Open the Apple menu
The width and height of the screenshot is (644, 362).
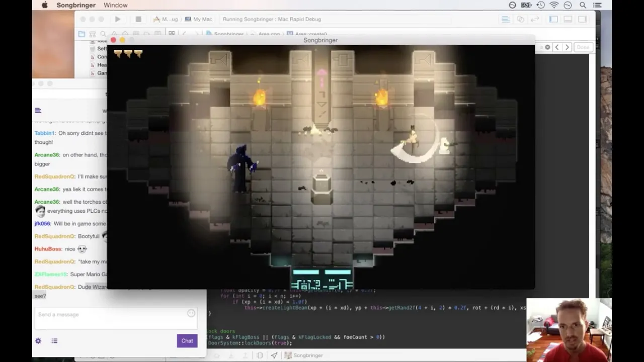[x=45, y=5]
